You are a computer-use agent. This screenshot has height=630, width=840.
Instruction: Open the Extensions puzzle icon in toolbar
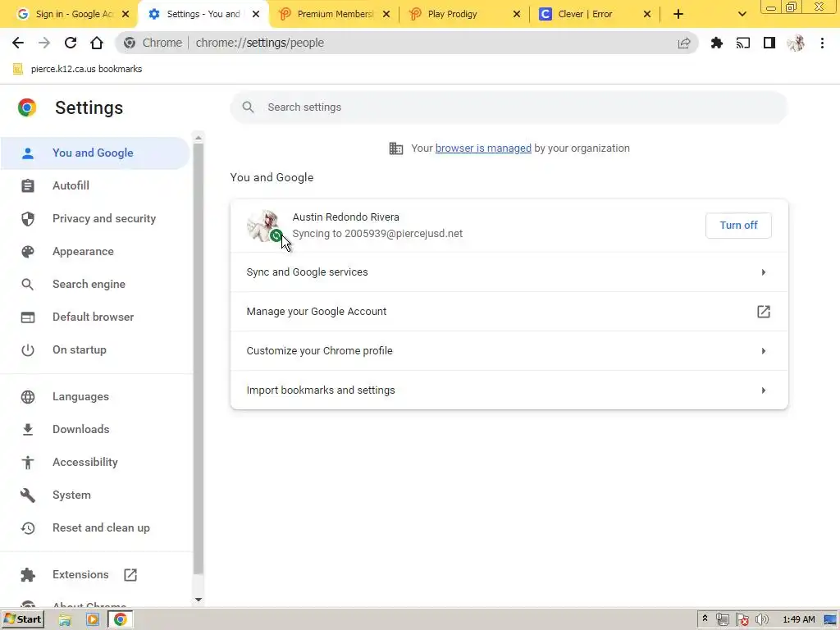coord(717,43)
